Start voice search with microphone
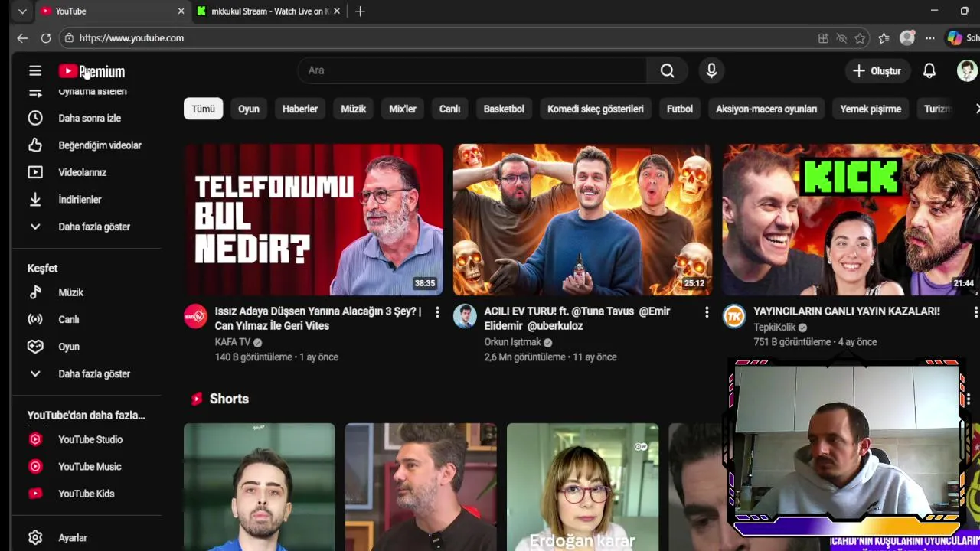Screen dimensions: 980x551 (711, 70)
